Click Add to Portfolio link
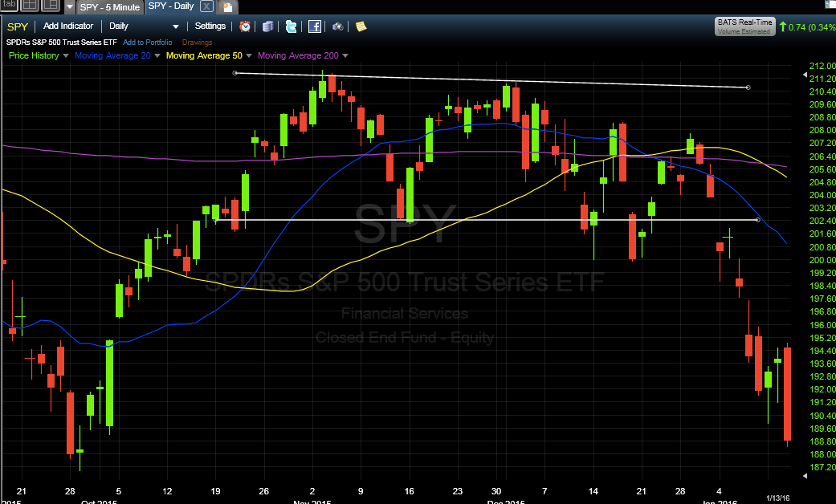Screen dimensions: 836x504 click(148, 42)
